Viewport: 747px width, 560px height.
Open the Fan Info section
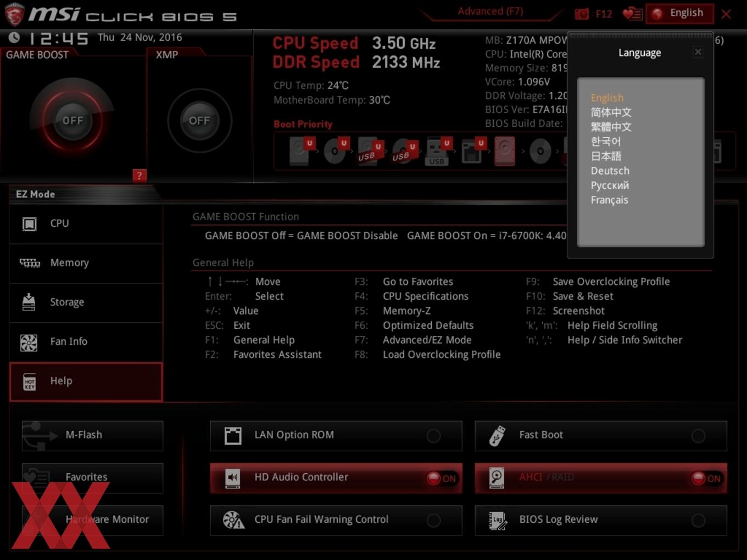86,341
